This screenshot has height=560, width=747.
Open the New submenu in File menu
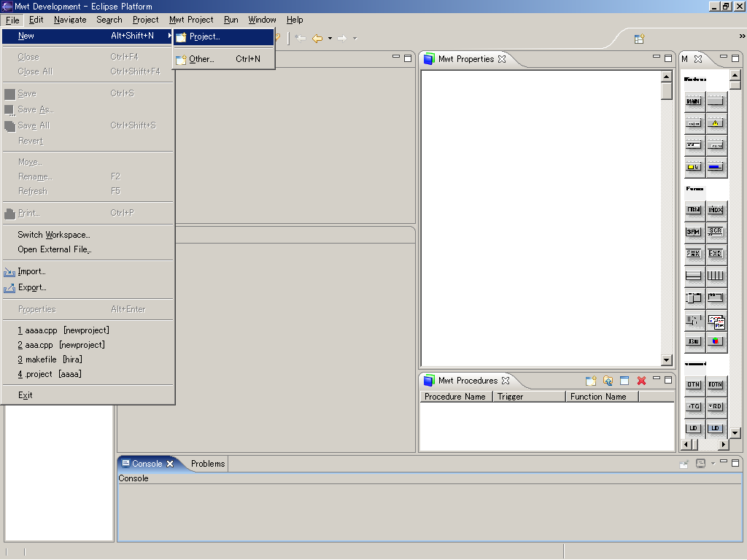88,36
